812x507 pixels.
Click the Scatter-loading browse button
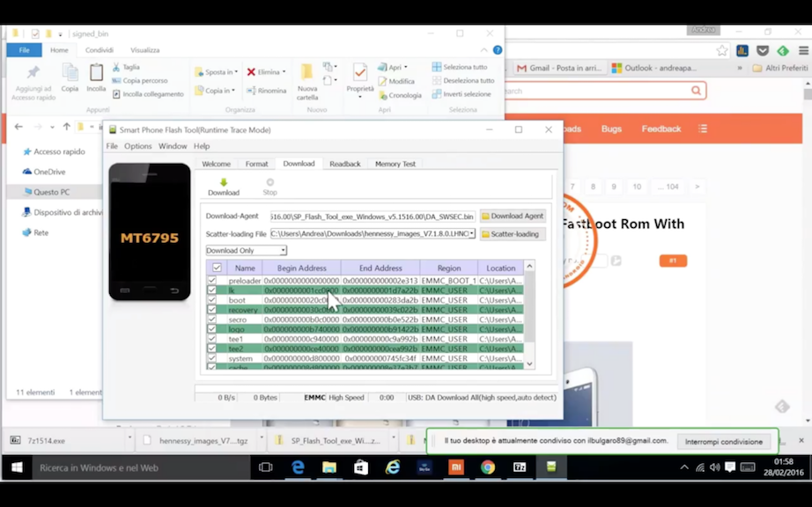pos(513,234)
